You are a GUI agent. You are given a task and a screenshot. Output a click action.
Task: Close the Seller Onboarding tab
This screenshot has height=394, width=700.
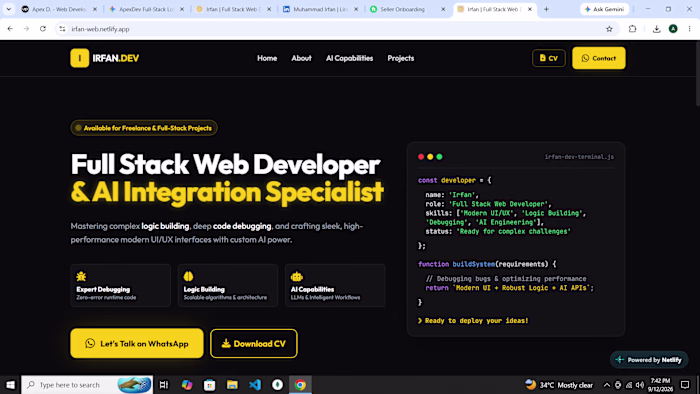coord(443,9)
